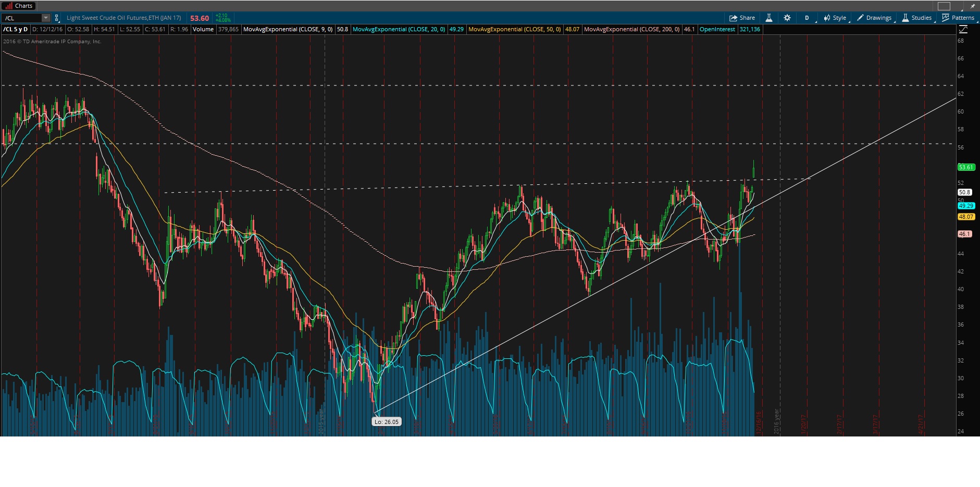Select MovAvgExponential (CLOSE, 200, 0) study label
Screen dimensions: 980x487
(631, 29)
